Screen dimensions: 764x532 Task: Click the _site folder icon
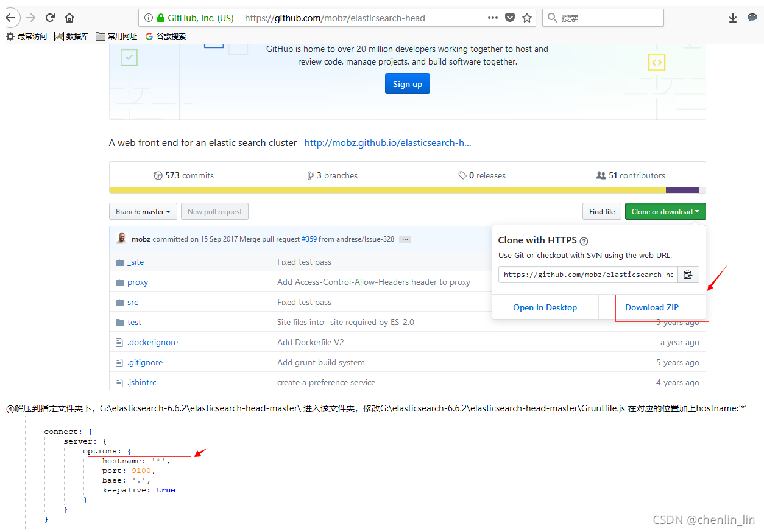coord(120,262)
